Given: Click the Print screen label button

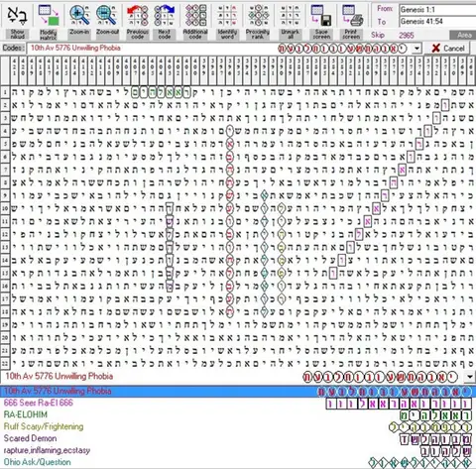Looking at the screenshot, I should pyautogui.click(x=351, y=35).
